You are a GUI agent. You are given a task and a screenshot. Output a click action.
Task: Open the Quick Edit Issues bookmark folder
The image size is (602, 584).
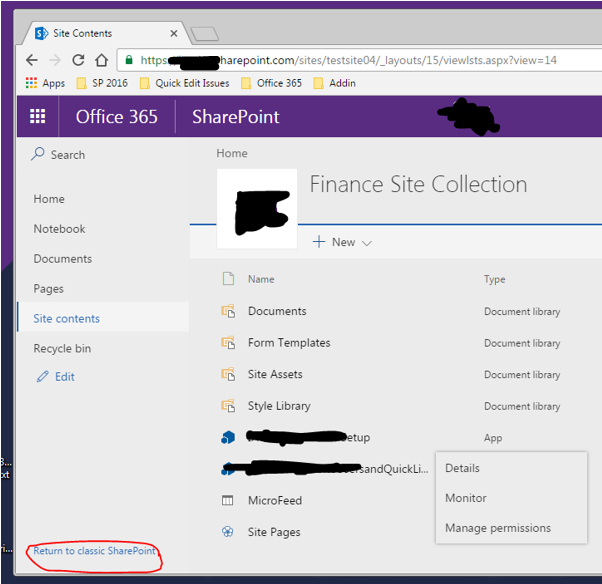185,83
